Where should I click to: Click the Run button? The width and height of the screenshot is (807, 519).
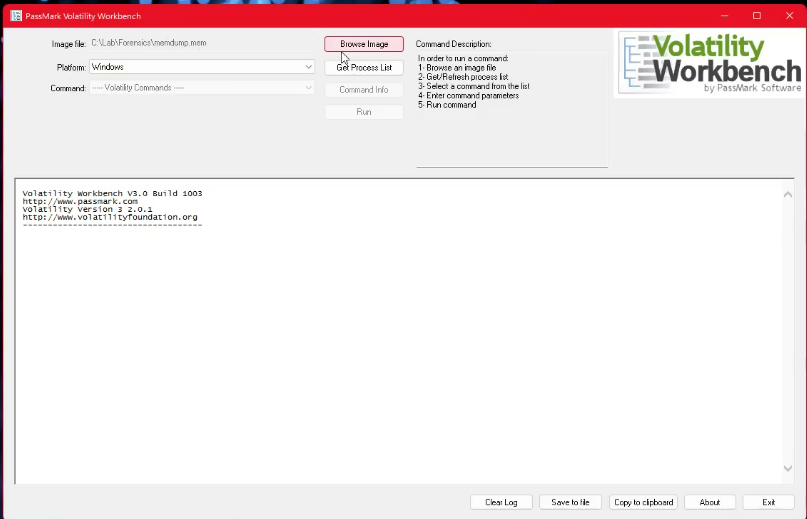click(x=364, y=112)
